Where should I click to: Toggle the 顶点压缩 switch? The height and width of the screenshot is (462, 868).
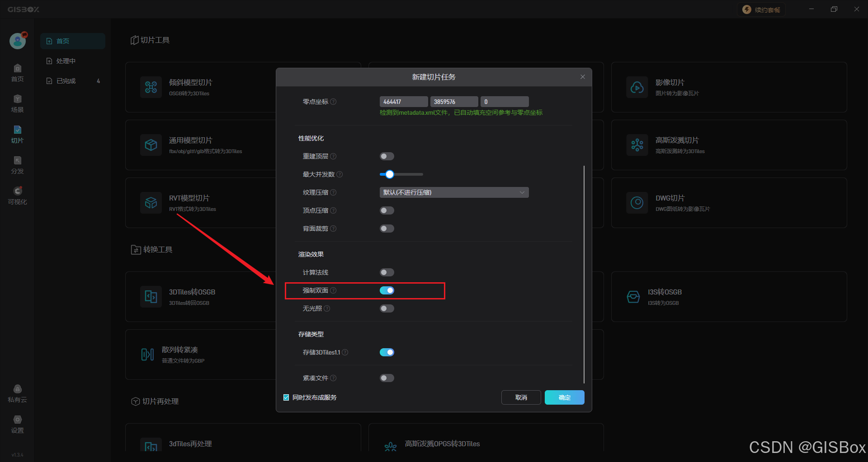pos(387,210)
